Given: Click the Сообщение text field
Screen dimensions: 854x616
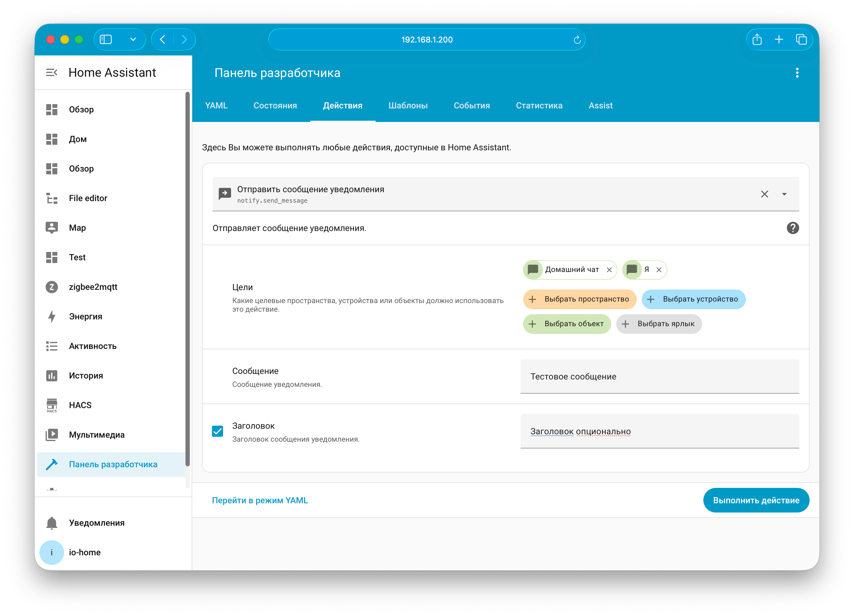Looking at the screenshot, I should coord(659,376).
